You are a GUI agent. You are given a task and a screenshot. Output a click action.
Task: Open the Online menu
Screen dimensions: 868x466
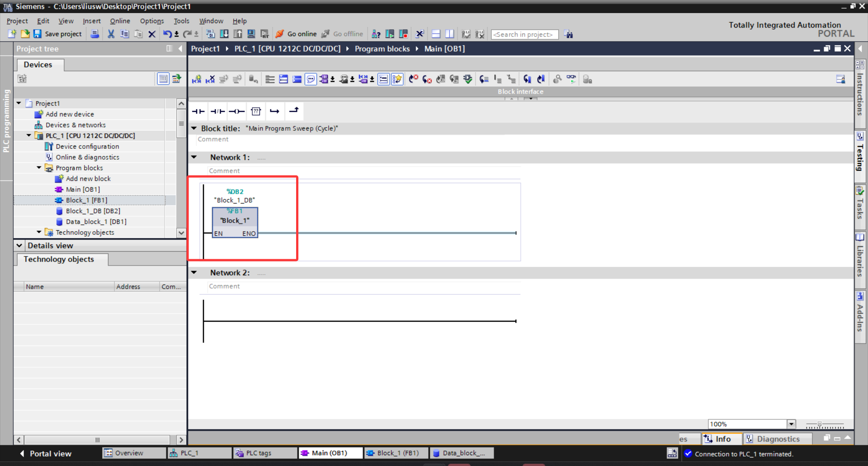point(120,21)
